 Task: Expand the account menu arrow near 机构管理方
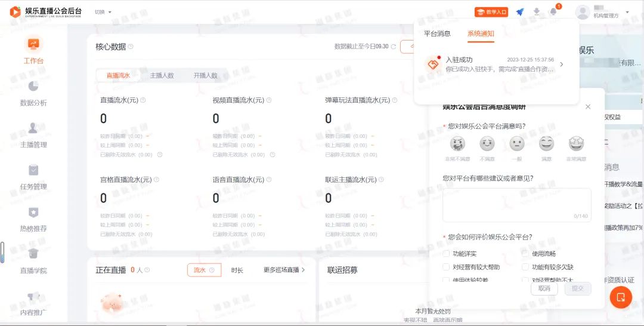pos(627,13)
